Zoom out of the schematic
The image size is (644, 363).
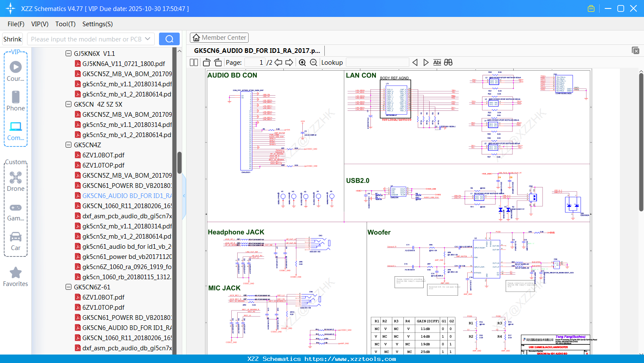313,63
